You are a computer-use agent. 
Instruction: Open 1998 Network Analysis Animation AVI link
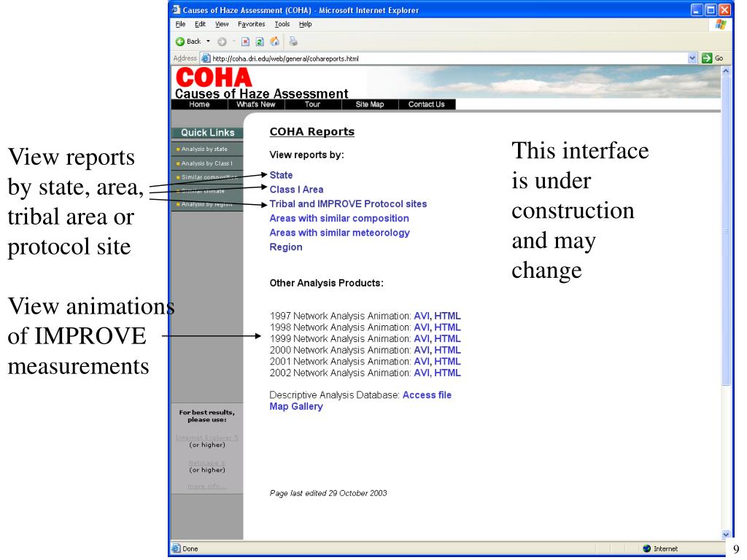pyautogui.click(x=422, y=327)
